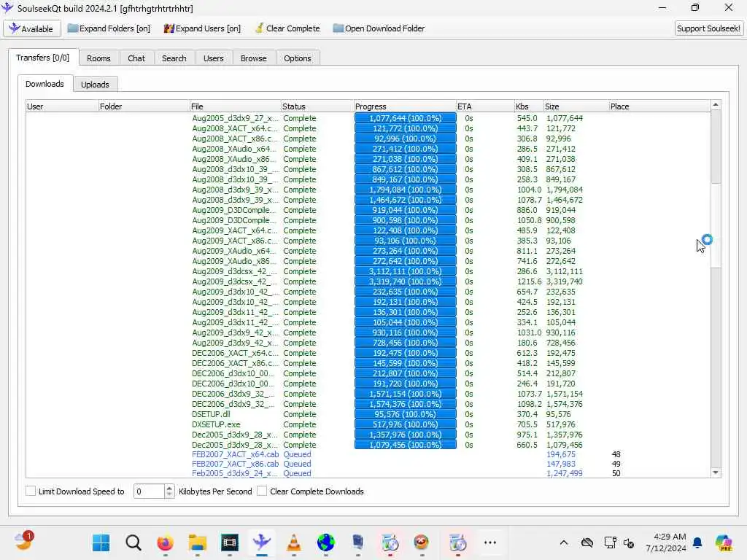747x560 pixels.
Task: Open Windows Start menu
Action: pos(101,542)
